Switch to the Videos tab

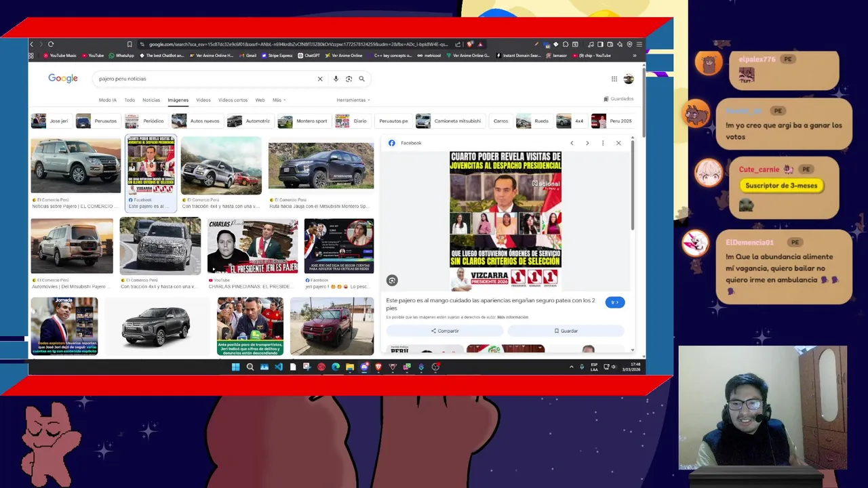coord(203,100)
